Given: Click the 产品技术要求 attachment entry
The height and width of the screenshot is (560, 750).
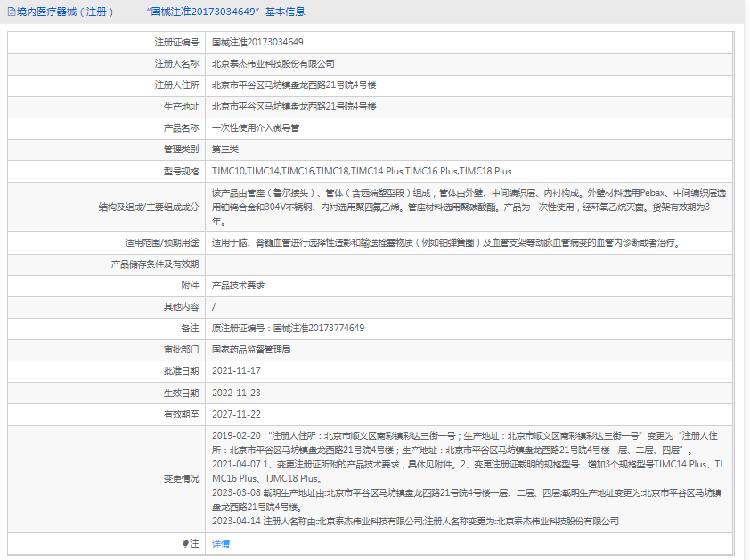Looking at the screenshot, I should (x=238, y=286).
